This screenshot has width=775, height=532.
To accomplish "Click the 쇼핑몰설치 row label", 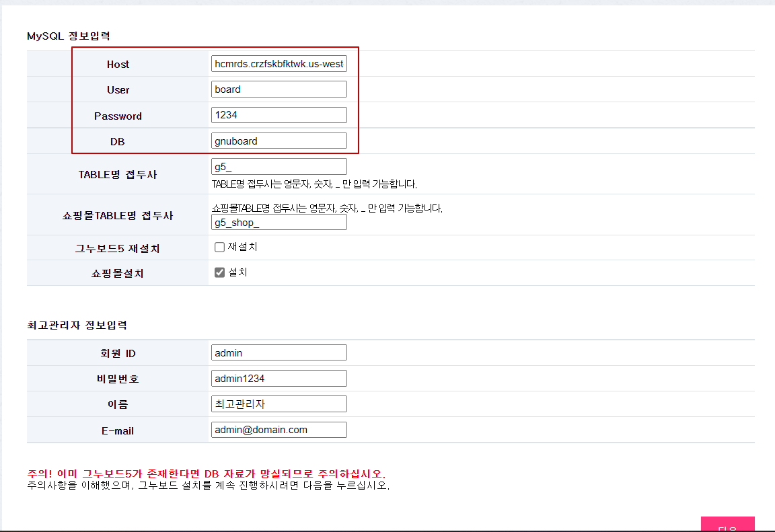I will click(118, 273).
